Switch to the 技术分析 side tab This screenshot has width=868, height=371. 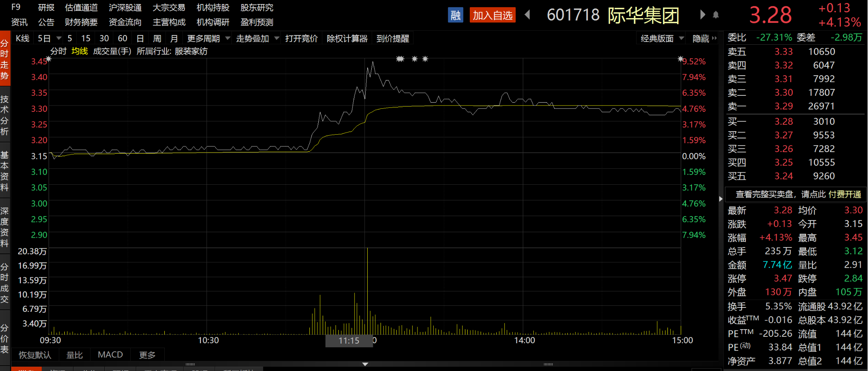click(x=5, y=115)
